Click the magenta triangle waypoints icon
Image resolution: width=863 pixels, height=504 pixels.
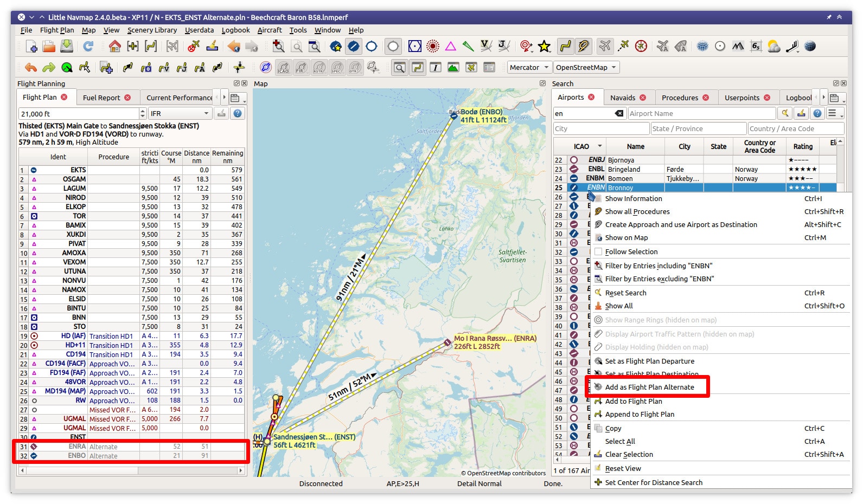[451, 47]
